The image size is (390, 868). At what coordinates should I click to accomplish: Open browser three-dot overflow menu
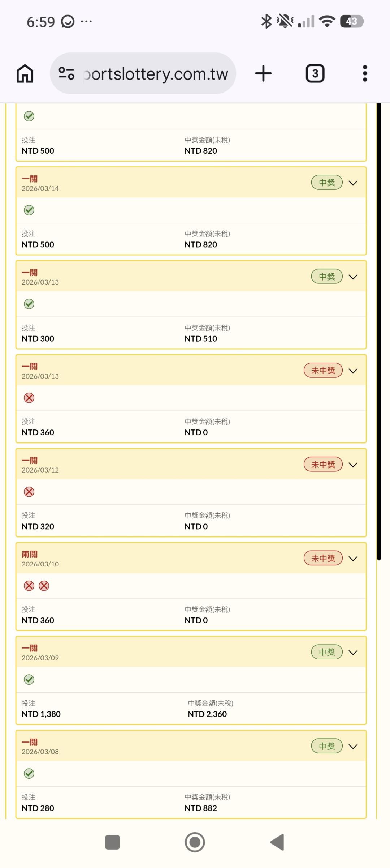(x=365, y=73)
